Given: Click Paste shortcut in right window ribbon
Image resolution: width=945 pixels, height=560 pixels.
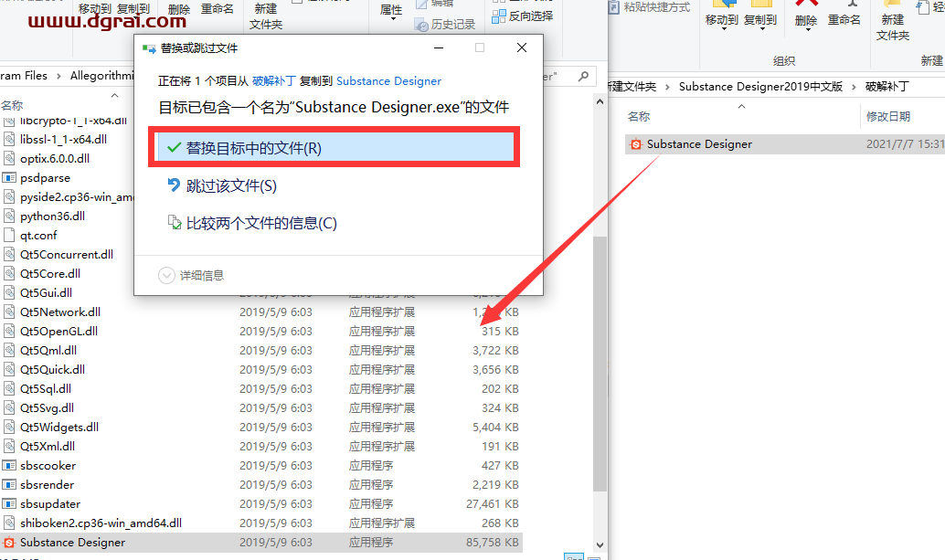Looking at the screenshot, I should [649, 7].
